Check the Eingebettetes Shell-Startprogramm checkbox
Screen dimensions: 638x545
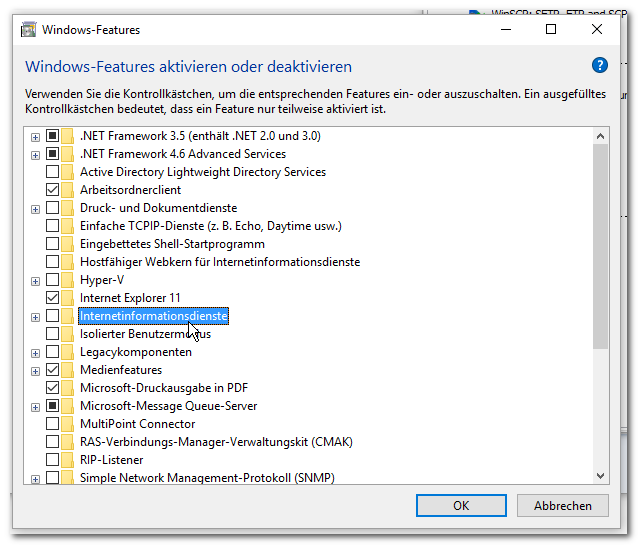52,243
